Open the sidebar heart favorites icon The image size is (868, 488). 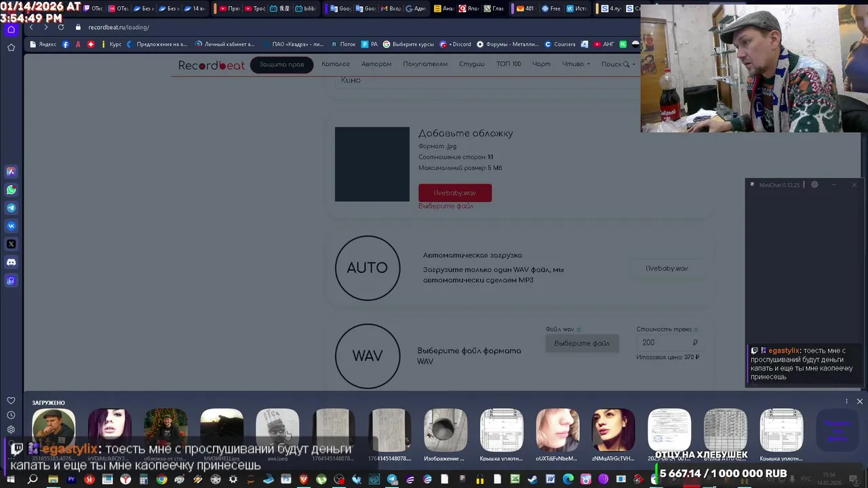click(x=11, y=401)
